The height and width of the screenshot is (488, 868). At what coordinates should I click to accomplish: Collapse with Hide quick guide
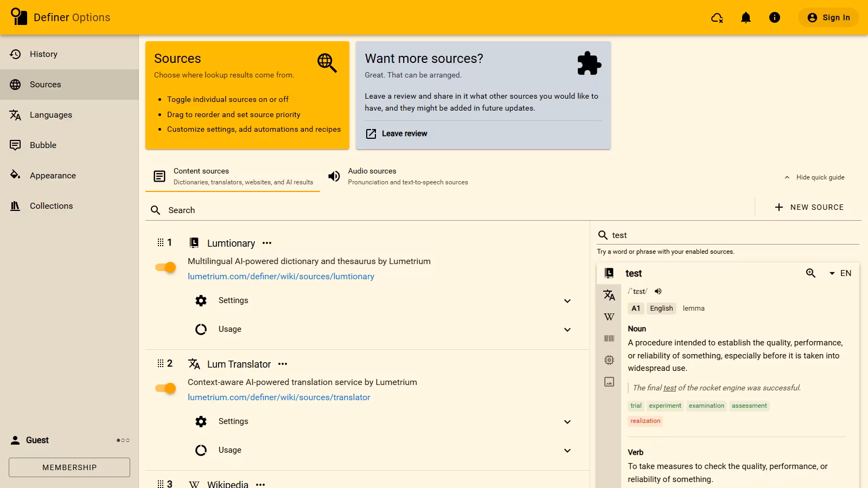(814, 177)
